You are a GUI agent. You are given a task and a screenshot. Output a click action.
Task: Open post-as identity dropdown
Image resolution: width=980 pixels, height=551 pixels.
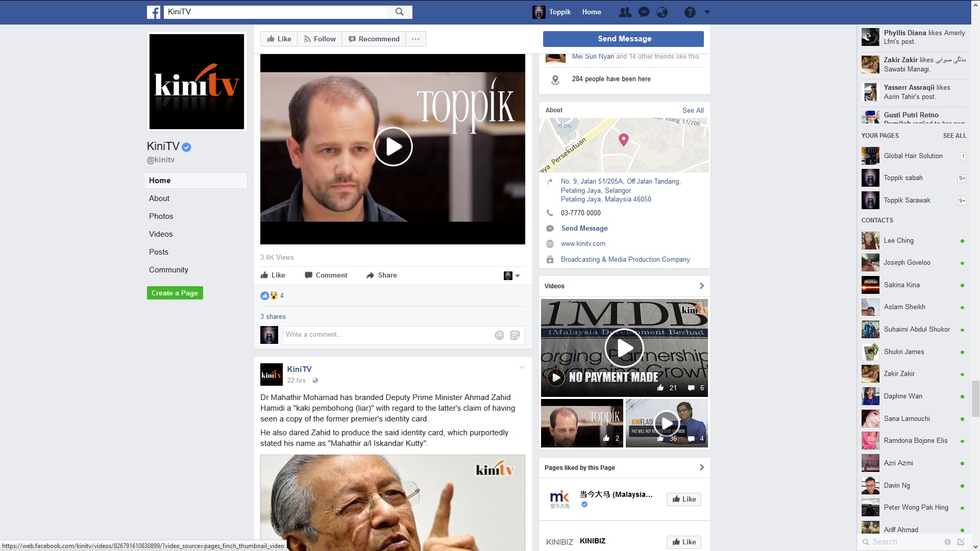pos(511,275)
